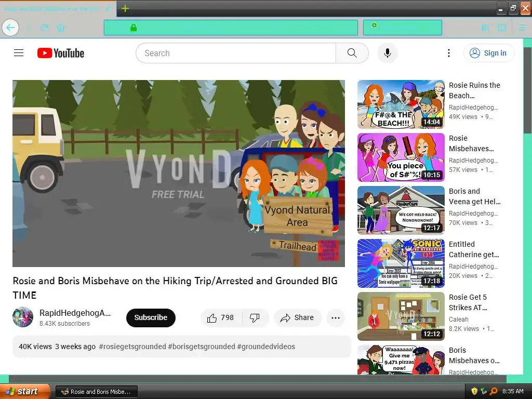Open Sonic Entitled Catherine video thumbnail

[401, 263]
